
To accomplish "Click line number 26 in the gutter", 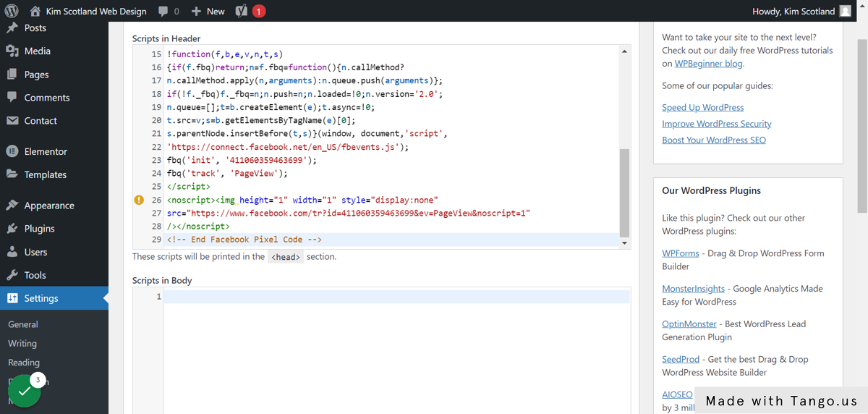I will 156,200.
